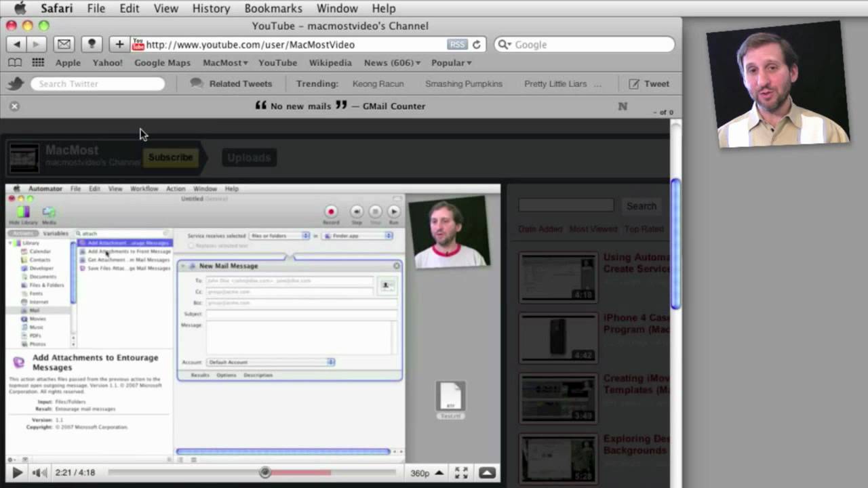
Task: Open the News (606) bookmarks dropdown
Action: point(392,62)
